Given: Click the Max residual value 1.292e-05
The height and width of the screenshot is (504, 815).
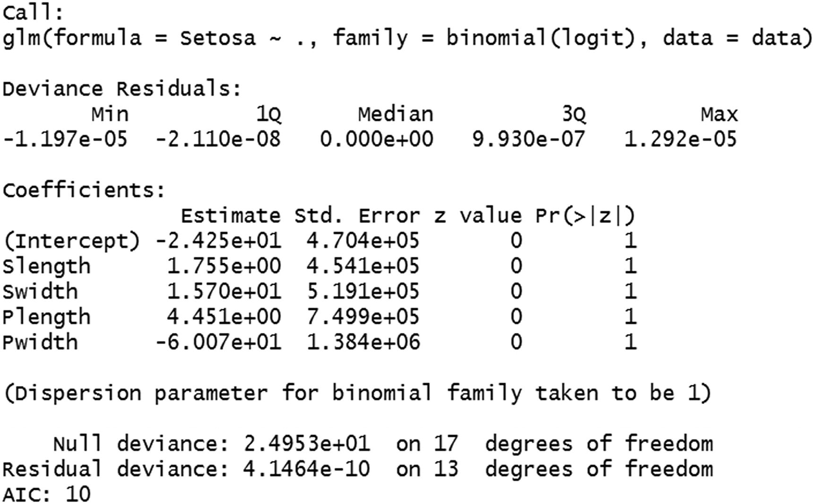Looking at the screenshot, I should pos(680,139).
